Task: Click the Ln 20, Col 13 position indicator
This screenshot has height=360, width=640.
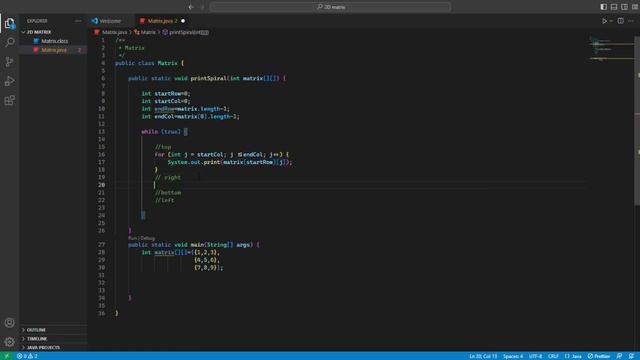Action: click(483, 356)
